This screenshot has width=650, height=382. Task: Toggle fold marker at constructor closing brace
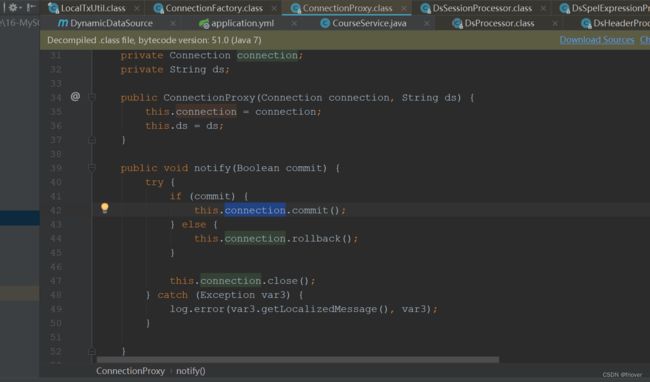pos(92,140)
